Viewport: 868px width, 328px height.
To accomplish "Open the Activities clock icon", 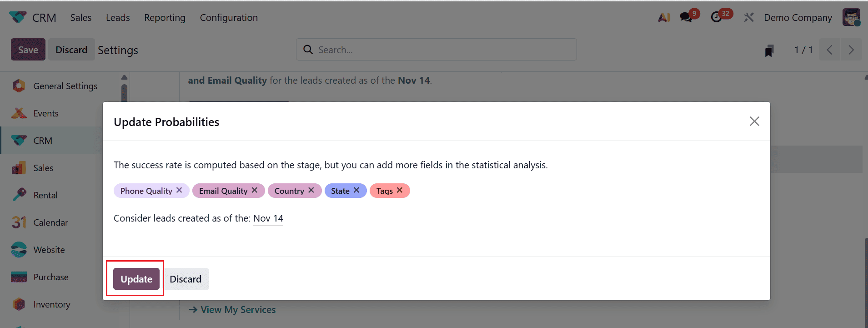I will (x=717, y=17).
